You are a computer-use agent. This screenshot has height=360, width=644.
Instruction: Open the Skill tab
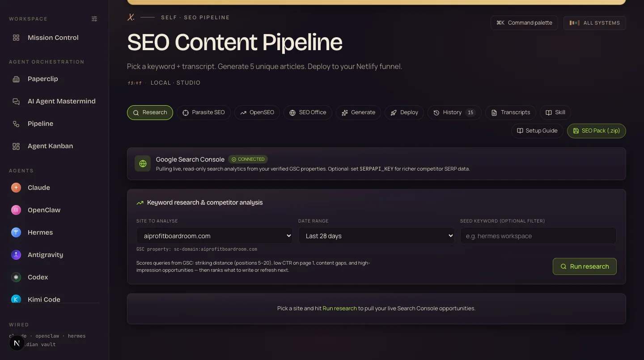pyautogui.click(x=555, y=112)
